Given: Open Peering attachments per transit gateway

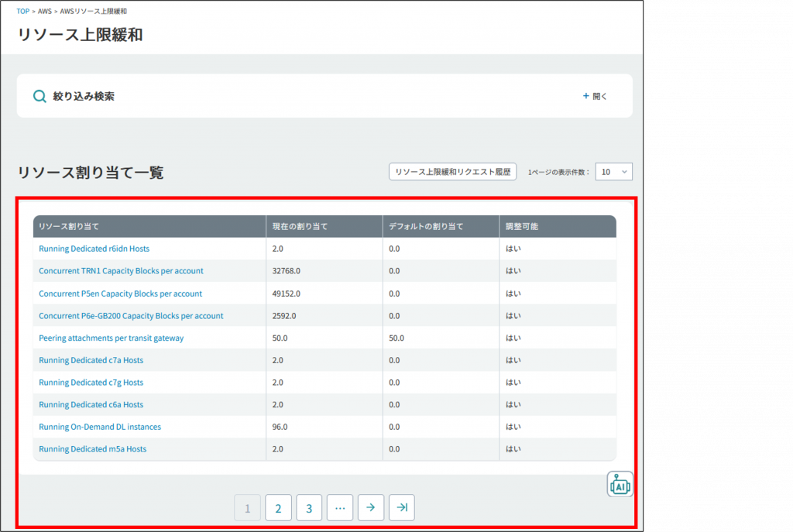Looking at the screenshot, I should (x=111, y=338).
